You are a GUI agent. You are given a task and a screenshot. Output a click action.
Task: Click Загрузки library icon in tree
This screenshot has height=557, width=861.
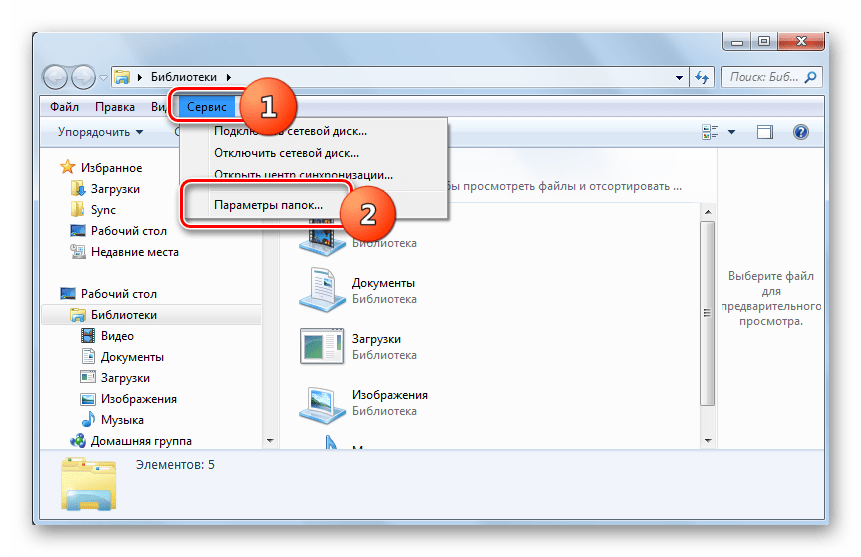pyautogui.click(x=87, y=377)
